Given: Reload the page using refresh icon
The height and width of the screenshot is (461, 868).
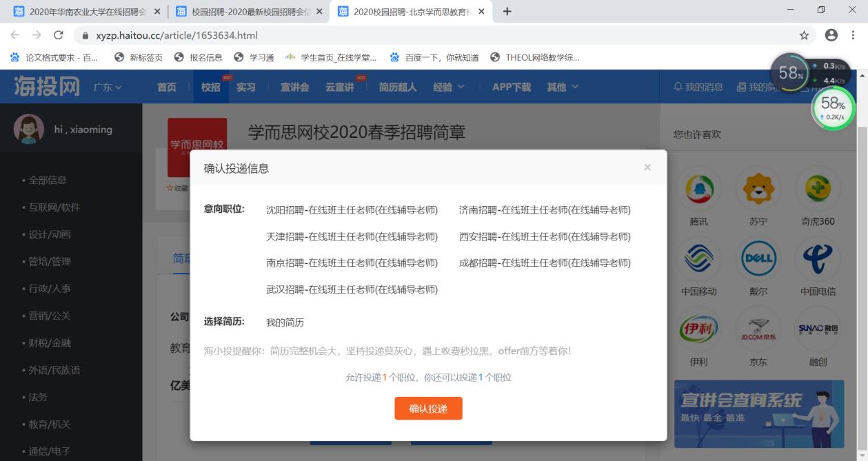Looking at the screenshot, I should tap(58, 35).
